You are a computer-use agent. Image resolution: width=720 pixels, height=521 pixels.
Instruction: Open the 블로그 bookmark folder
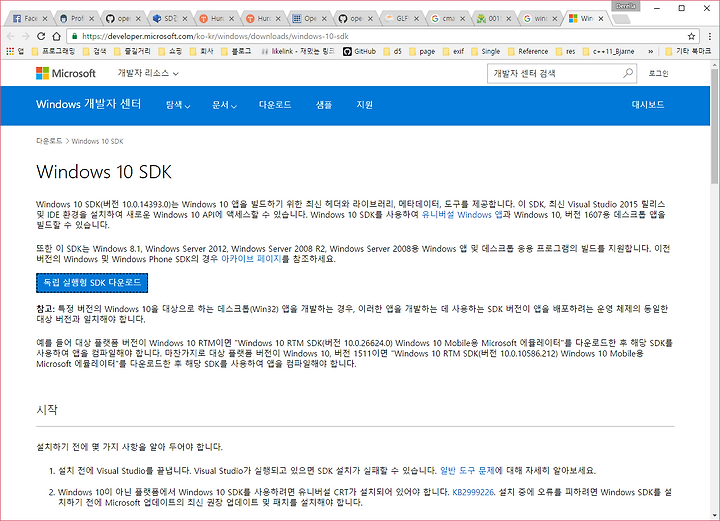pos(236,51)
